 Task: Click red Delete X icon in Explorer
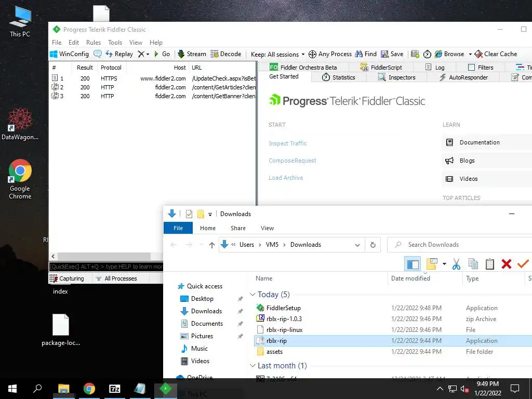click(506, 264)
